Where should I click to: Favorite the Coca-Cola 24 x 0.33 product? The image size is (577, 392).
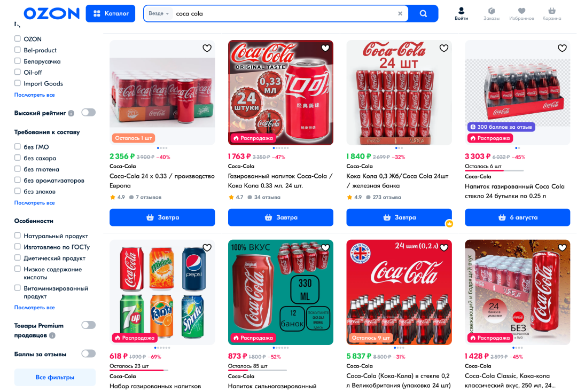[207, 48]
